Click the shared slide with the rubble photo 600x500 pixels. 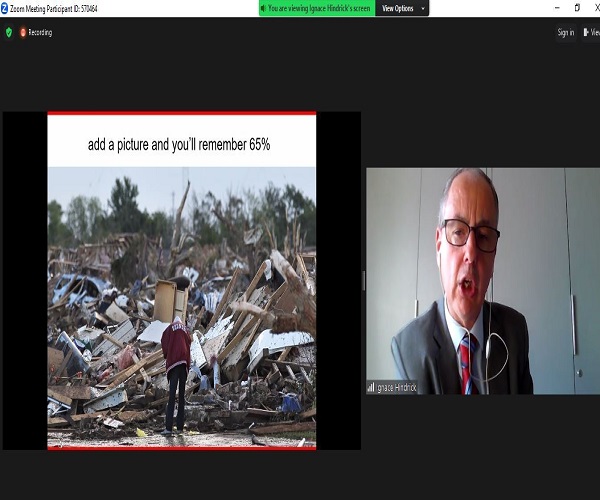tap(182, 281)
